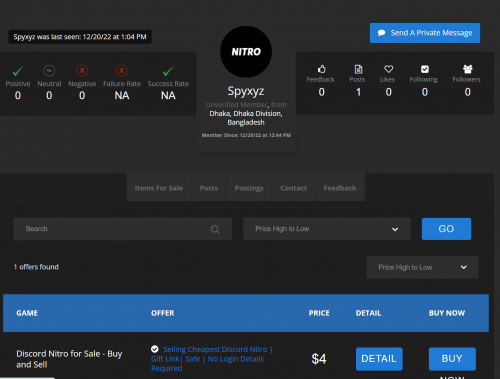Viewport: 500px width, 379px height.
Task: Open the Items For Sale tab
Action: [159, 188]
